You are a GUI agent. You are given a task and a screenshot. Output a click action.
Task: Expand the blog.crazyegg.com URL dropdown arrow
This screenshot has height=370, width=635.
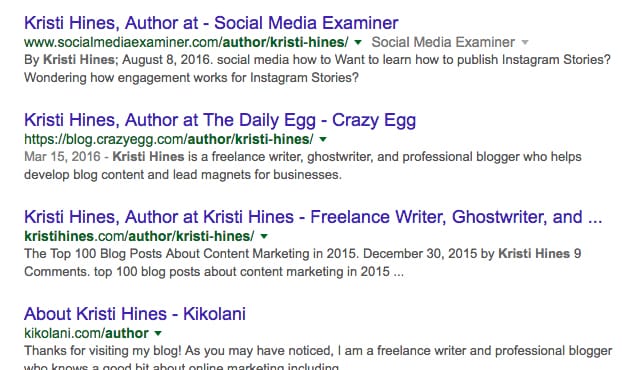[323, 139]
